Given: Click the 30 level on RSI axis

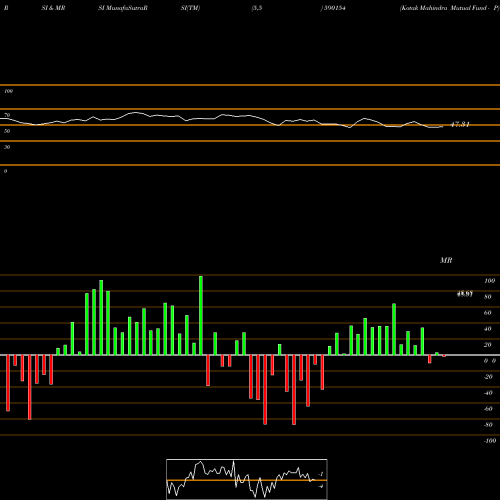Looking at the screenshot, I should 7,147.
